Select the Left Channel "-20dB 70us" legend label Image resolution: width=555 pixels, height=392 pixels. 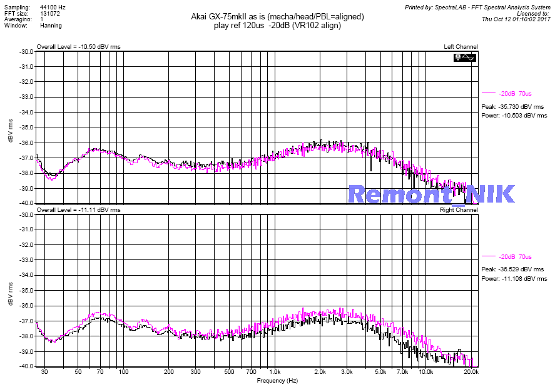coord(516,93)
